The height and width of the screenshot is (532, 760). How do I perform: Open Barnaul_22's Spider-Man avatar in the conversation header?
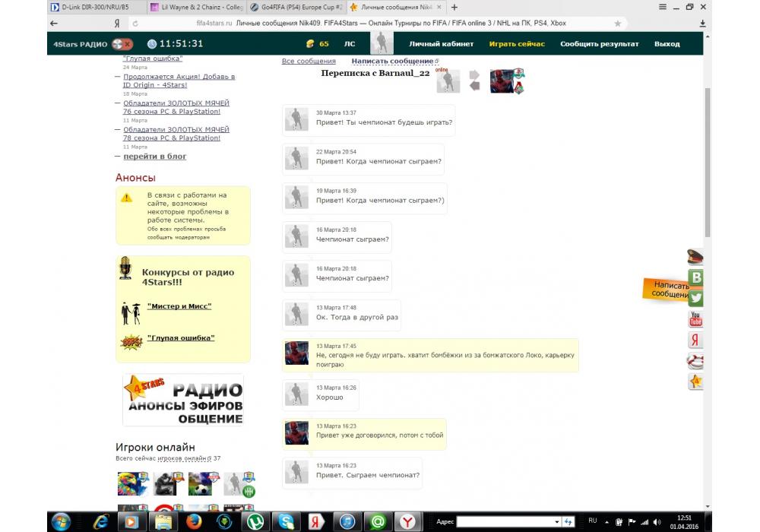click(x=502, y=81)
